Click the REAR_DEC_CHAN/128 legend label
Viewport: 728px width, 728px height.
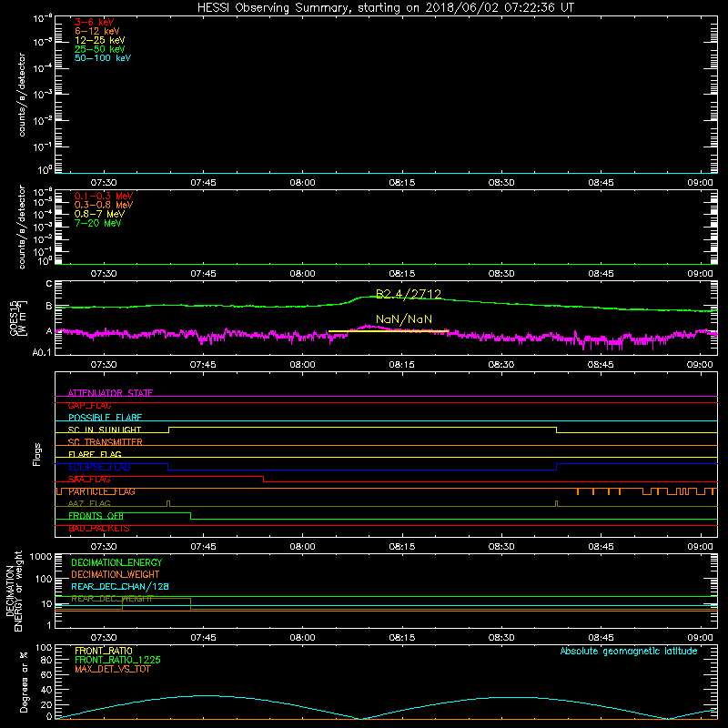[x=120, y=587]
